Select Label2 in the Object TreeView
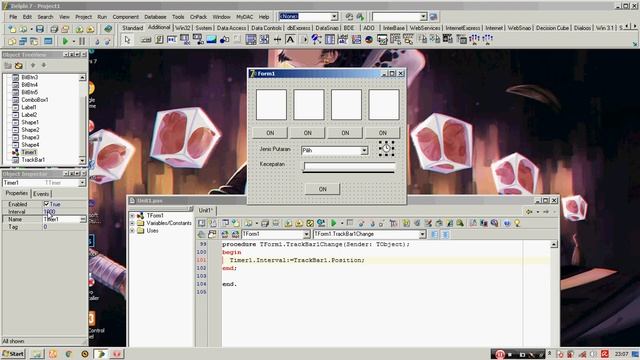640x360 pixels. tap(29, 115)
